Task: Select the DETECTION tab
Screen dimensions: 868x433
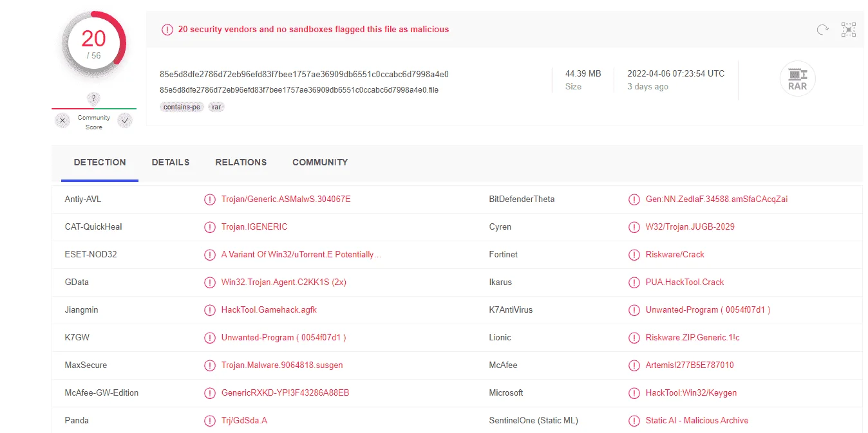Action: coord(100,163)
